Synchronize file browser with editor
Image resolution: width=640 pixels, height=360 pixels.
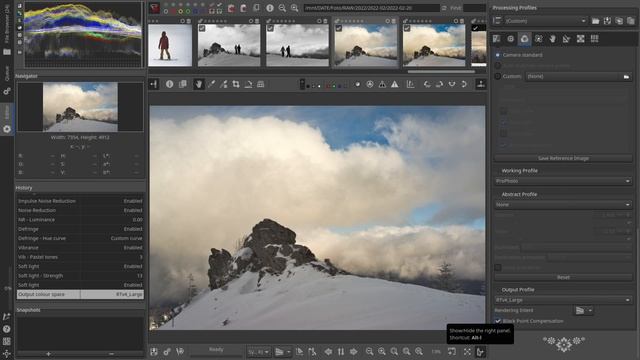click(341, 351)
